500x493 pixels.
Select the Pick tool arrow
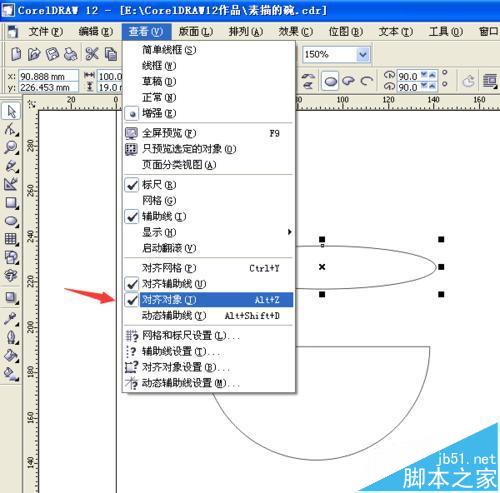[x=11, y=111]
